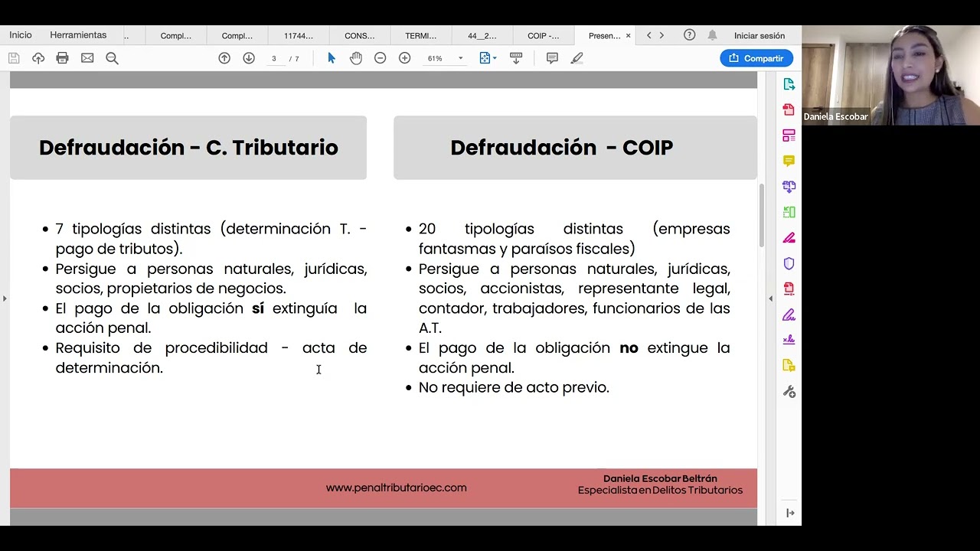Image resolution: width=980 pixels, height=551 pixels.
Task: Switch to the CONS... document tab
Action: click(360, 35)
